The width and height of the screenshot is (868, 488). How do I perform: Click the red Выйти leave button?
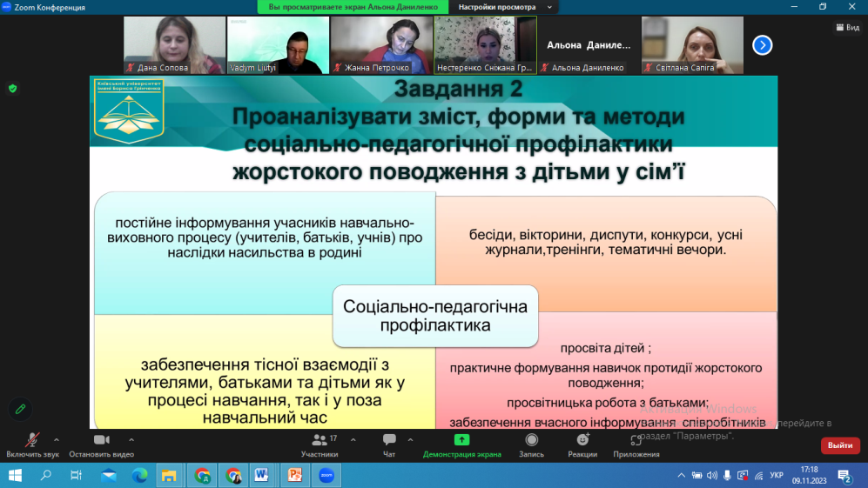[839, 445]
